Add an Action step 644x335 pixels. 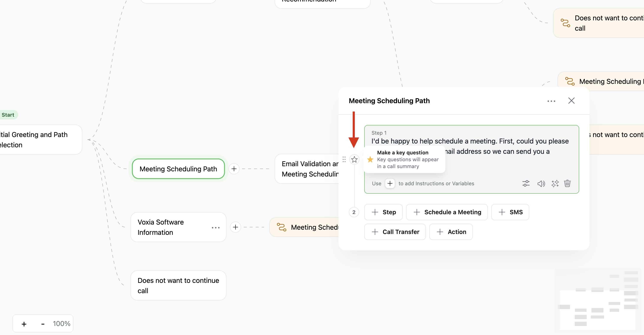click(x=451, y=232)
